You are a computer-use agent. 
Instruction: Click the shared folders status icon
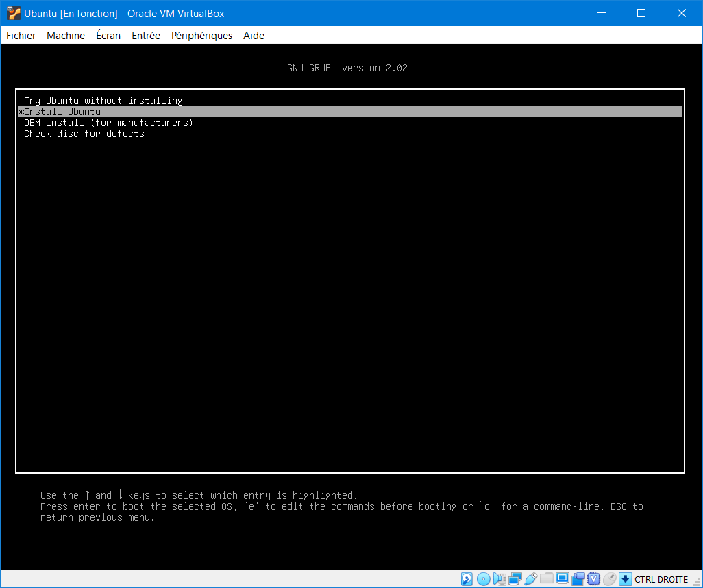pos(547,578)
